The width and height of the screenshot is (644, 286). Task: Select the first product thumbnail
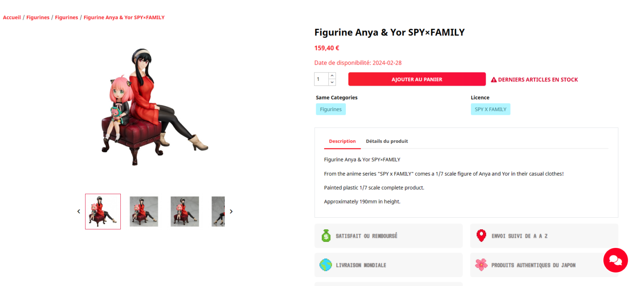coord(103,211)
